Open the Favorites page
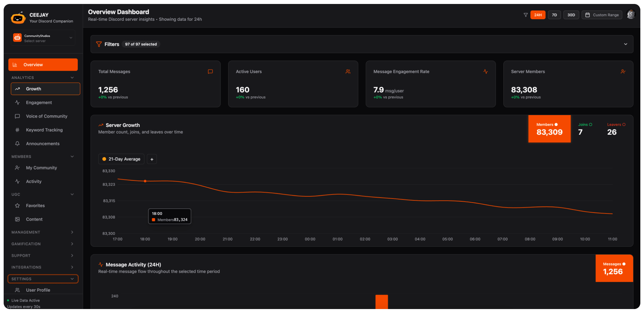This screenshot has height=313, width=644. point(45,206)
